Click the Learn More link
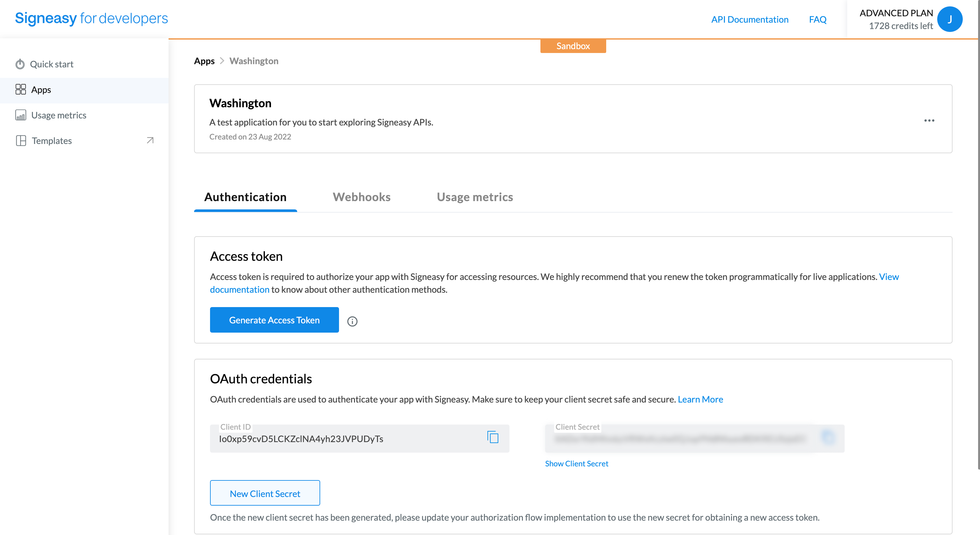 pyautogui.click(x=700, y=399)
